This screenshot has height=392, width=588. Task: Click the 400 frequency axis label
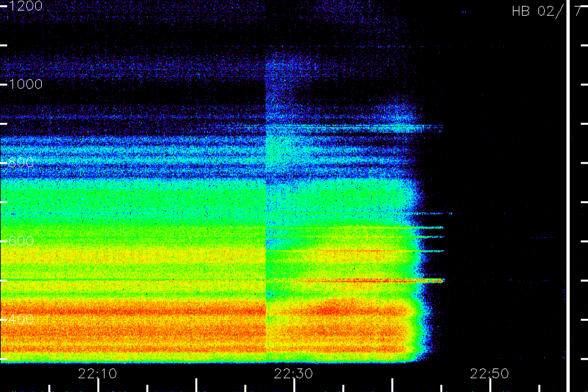pos(21,319)
